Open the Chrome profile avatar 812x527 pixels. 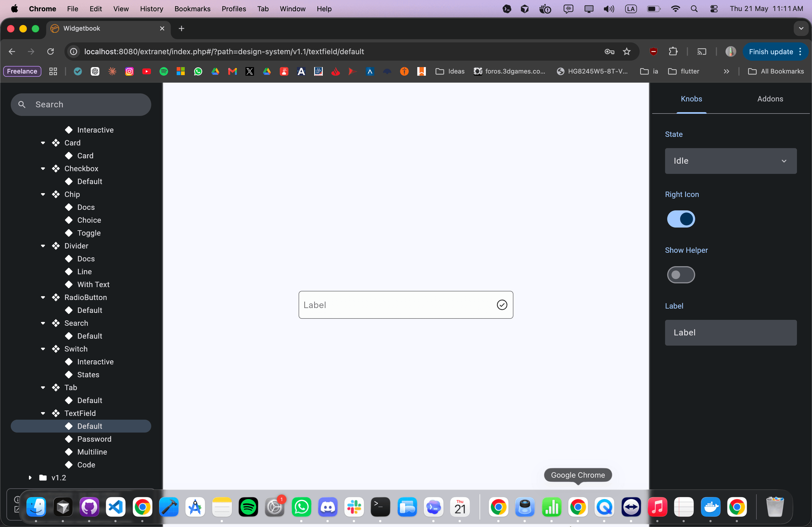click(x=730, y=52)
